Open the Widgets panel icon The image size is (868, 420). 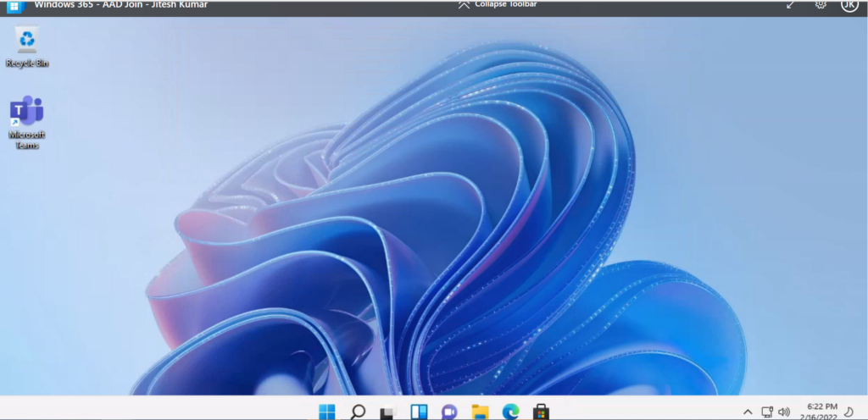click(419, 412)
